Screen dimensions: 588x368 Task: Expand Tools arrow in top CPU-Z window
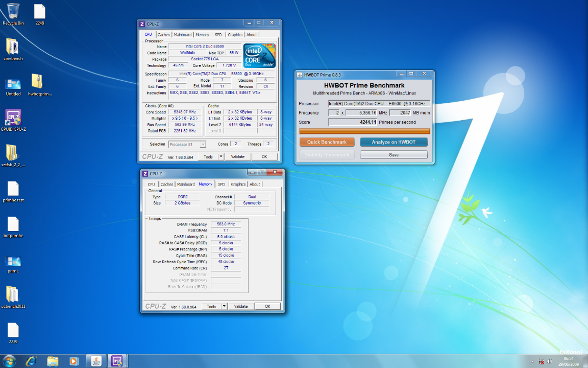[221, 156]
